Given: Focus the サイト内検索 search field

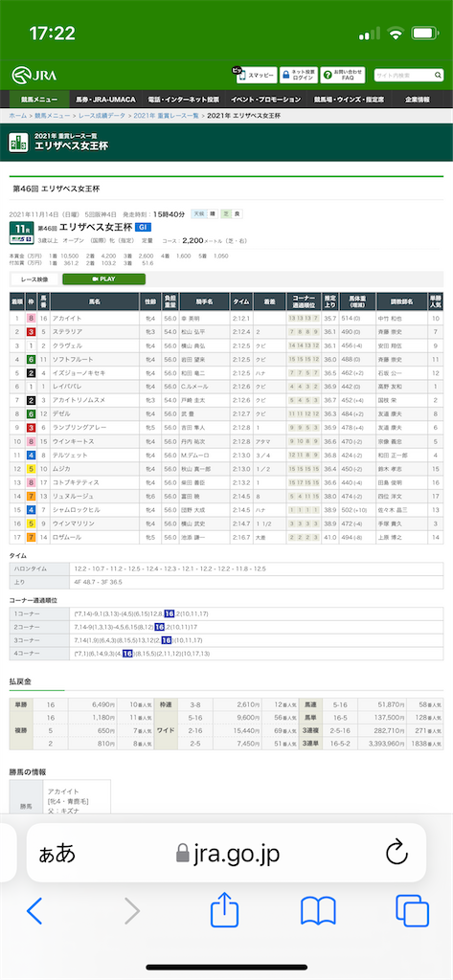Looking at the screenshot, I should coord(403,76).
